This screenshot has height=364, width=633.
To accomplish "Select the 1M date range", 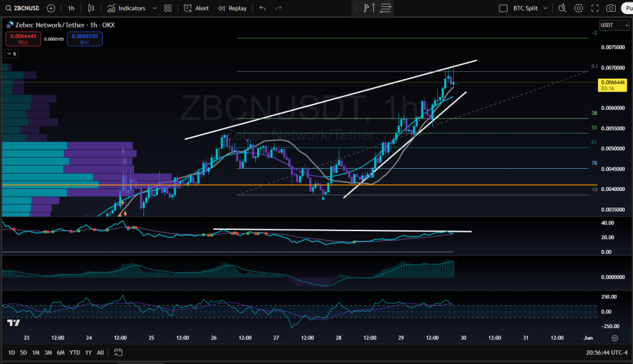I will 35,352.
